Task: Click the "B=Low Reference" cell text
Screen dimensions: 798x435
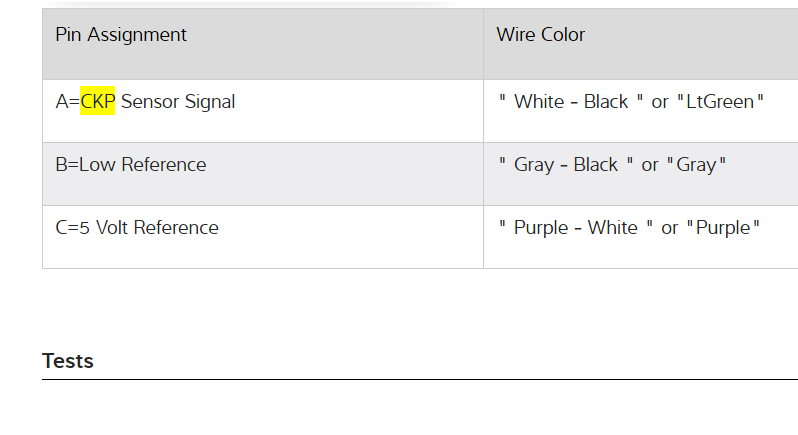Action: (131, 165)
